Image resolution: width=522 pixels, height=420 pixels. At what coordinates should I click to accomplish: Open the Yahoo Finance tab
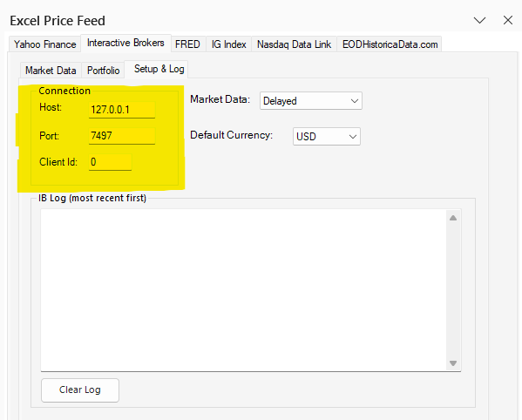click(x=45, y=44)
